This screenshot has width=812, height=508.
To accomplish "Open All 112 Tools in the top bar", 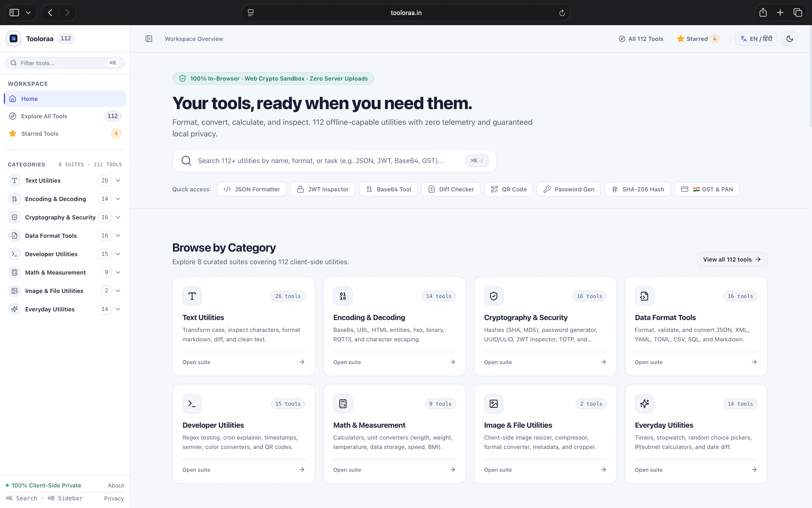I will tap(641, 39).
